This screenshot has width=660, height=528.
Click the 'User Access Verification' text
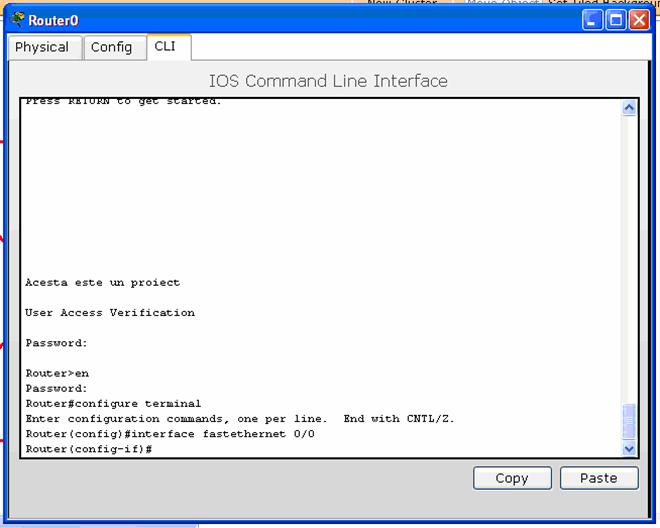point(110,313)
